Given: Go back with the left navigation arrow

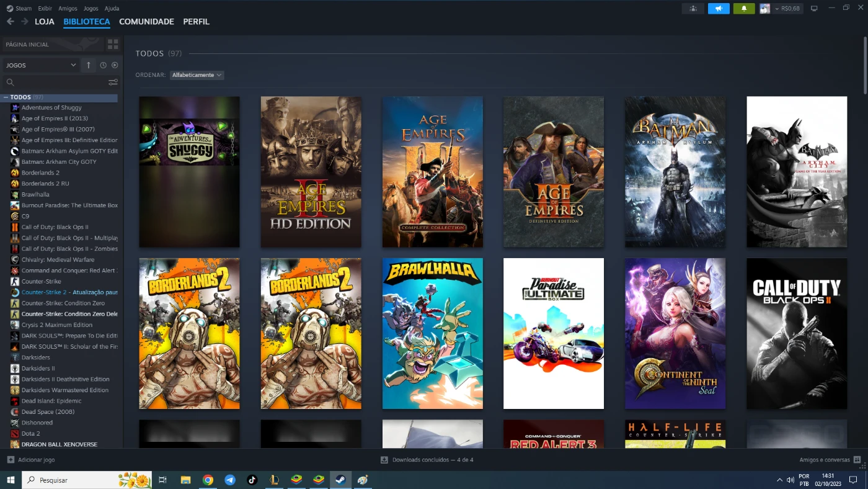Looking at the screenshot, I should coord(10,21).
